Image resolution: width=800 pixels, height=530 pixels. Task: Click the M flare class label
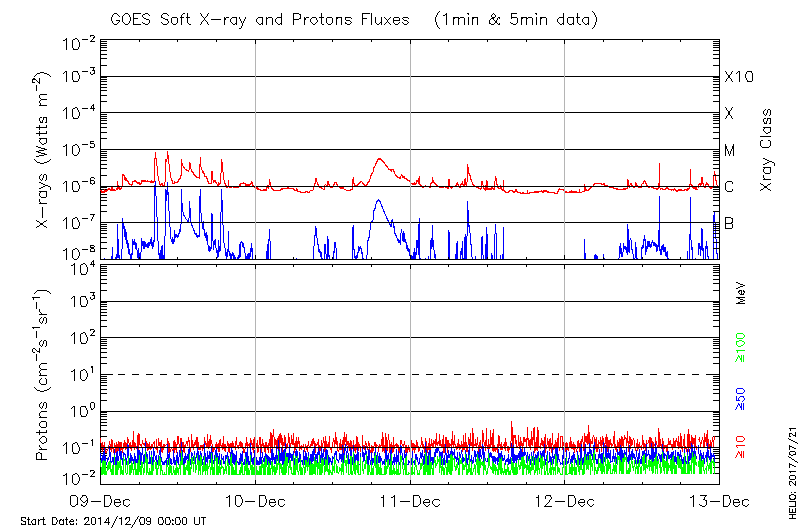point(730,151)
